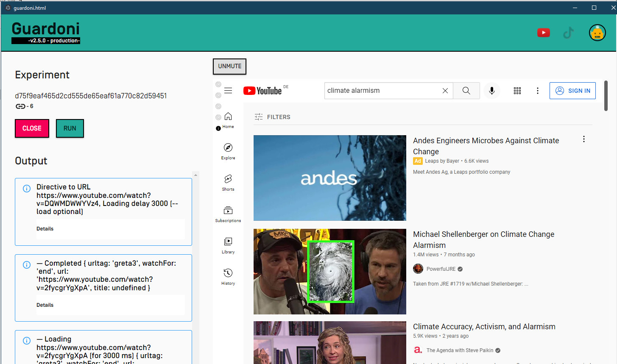Open Shorts in YouTube sidebar
This screenshot has height=364, width=617.
[228, 183]
